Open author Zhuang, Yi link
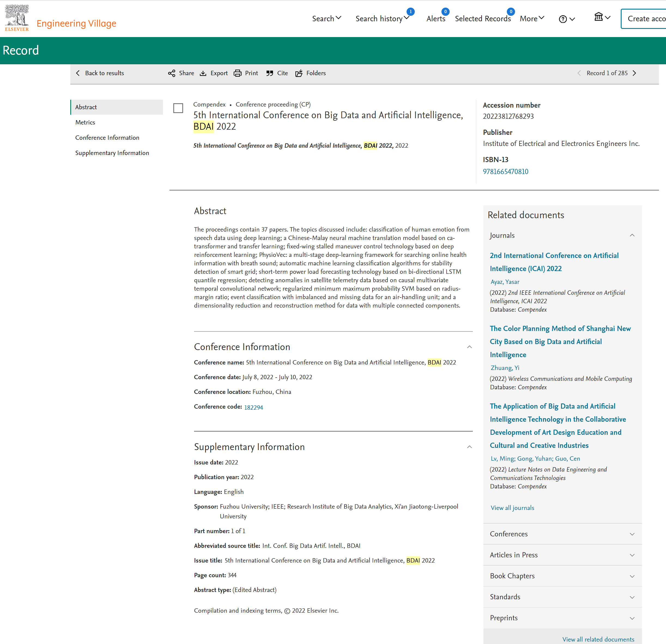 click(x=505, y=368)
